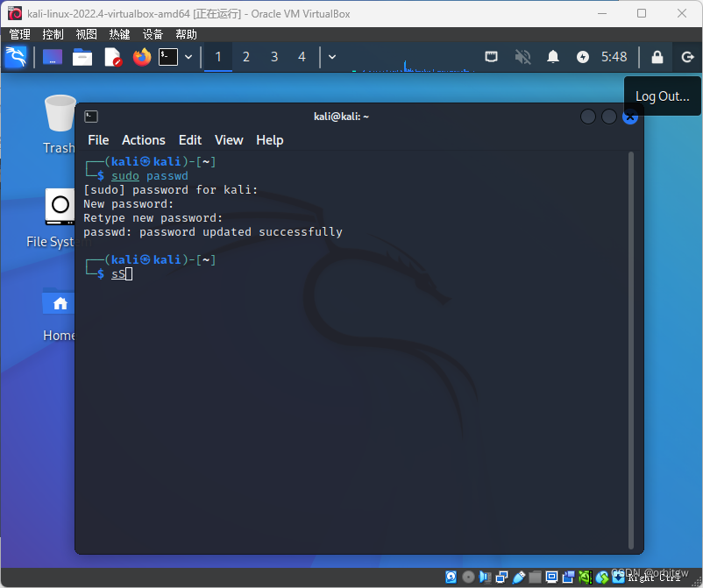
Task: Open the terminal File menu
Action: coord(98,140)
